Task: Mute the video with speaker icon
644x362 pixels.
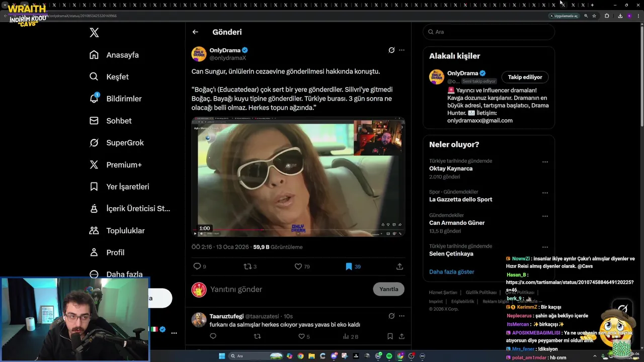Action: pyautogui.click(x=202, y=233)
